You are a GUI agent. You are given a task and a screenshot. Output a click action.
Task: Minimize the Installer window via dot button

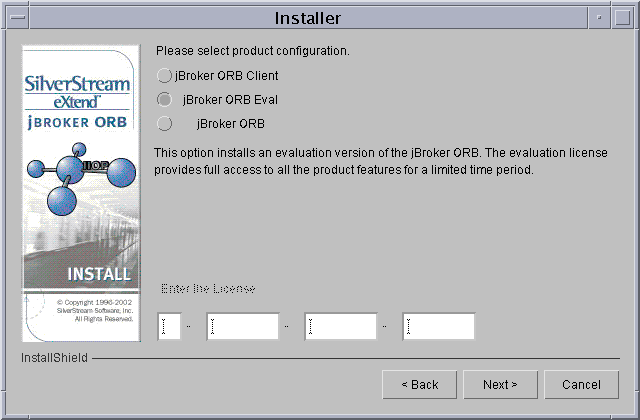tap(599, 18)
